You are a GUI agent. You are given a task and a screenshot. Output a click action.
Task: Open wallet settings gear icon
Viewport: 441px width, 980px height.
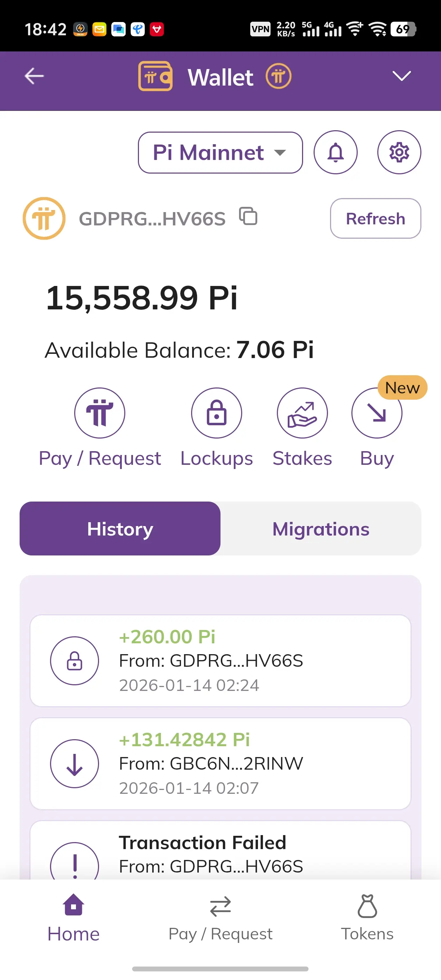pyautogui.click(x=399, y=152)
